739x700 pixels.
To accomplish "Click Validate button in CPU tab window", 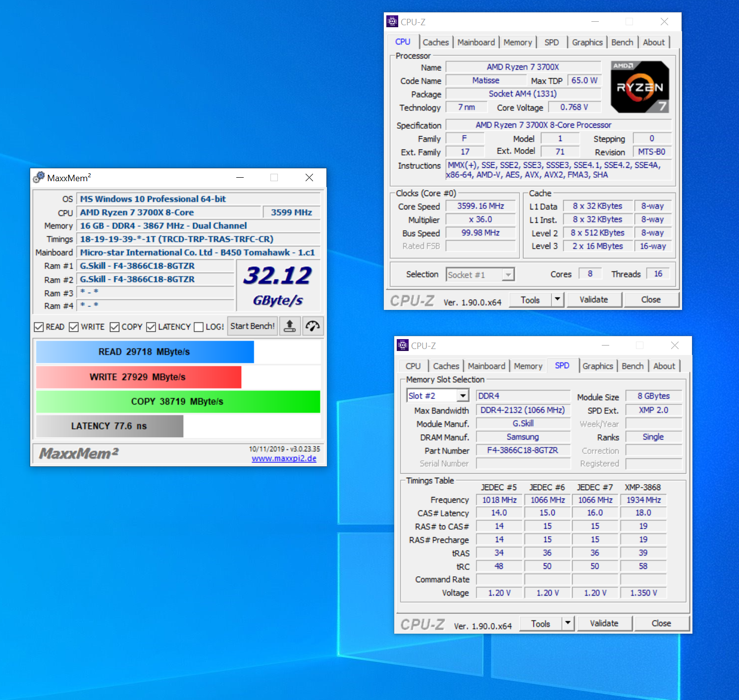I will pyautogui.click(x=593, y=300).
